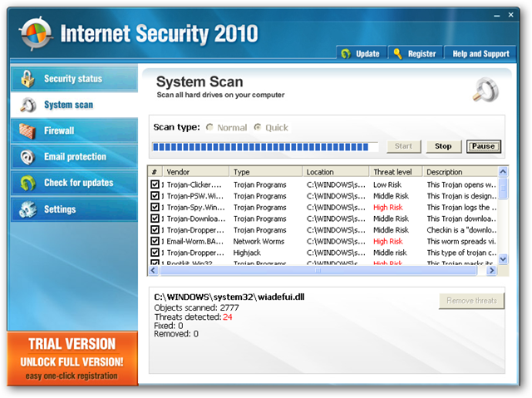The height and width of the screenshot is (398, 532).
Task: Select the Quick scan type
Action: coord(258,127)
